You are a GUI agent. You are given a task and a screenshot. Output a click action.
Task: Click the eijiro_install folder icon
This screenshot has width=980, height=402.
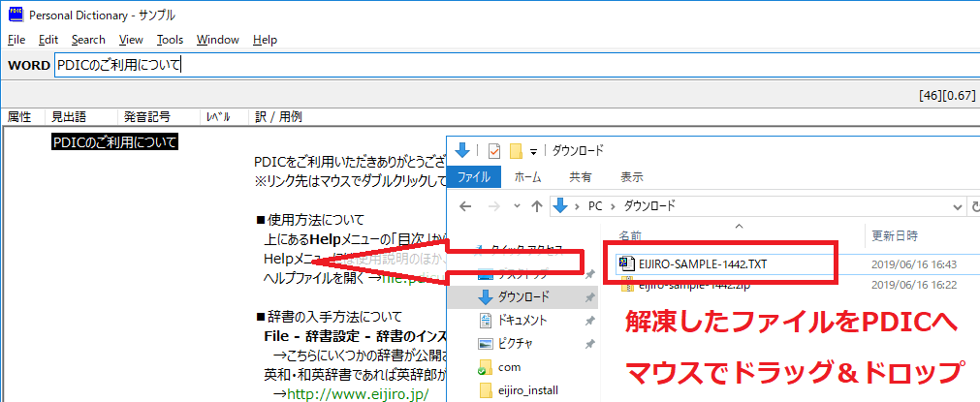tap(486, 390)
